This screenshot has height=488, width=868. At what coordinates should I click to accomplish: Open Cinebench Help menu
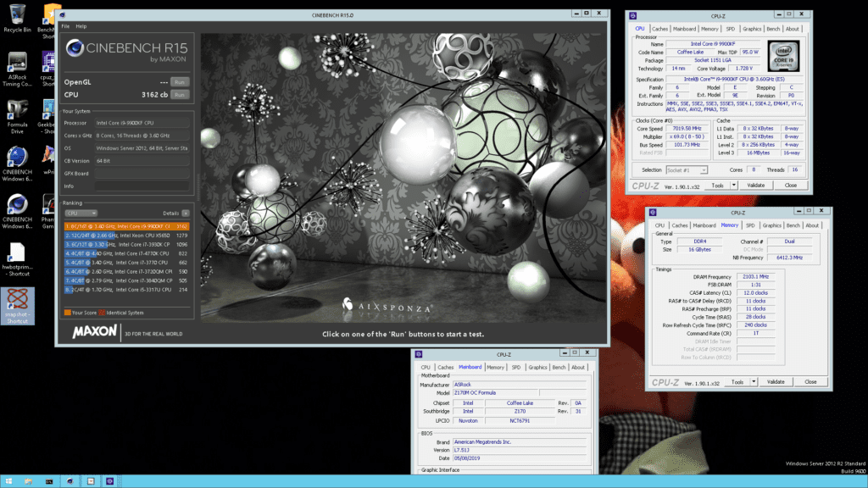pos(81,26)
